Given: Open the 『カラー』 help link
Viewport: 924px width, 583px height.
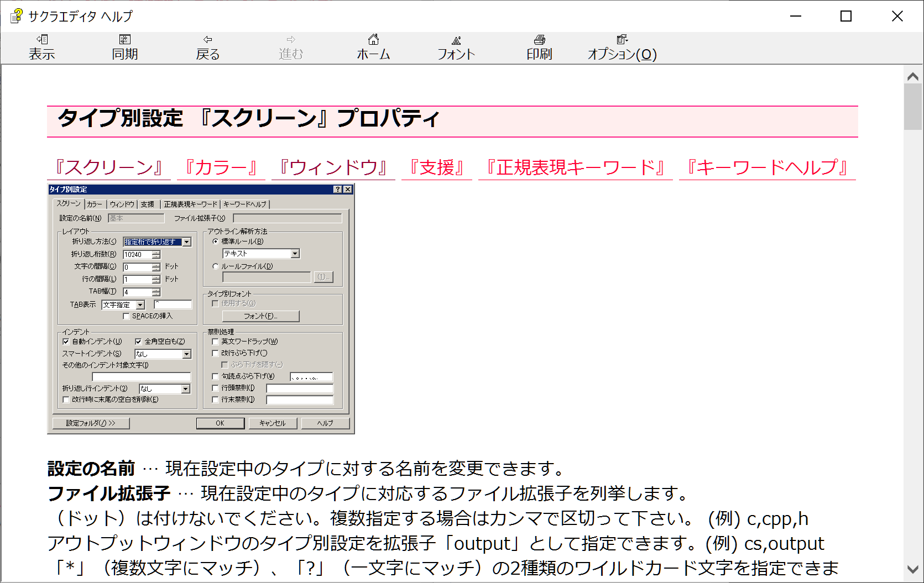Looking at the screenshot, I should pyautogui.click(x=221, y=167).
